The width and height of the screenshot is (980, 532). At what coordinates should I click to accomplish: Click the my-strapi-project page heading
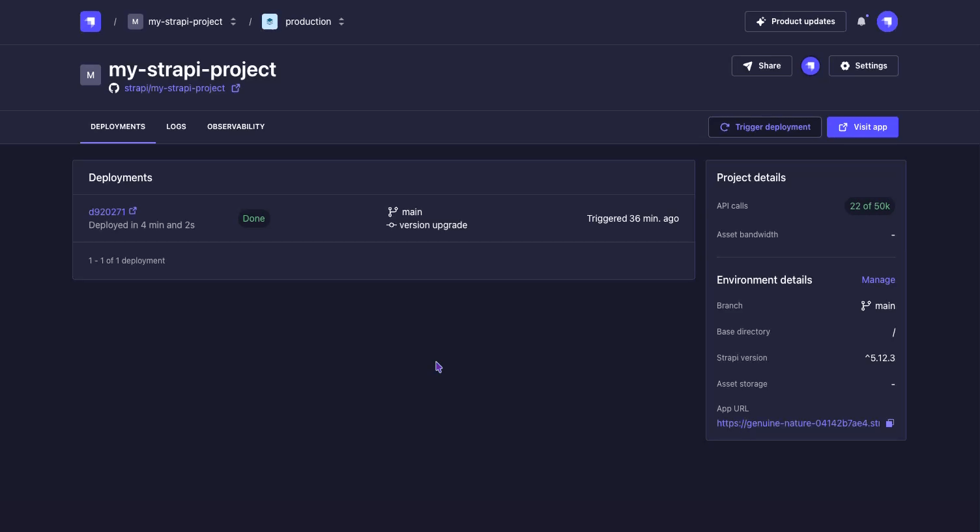[x=192, y=69]
